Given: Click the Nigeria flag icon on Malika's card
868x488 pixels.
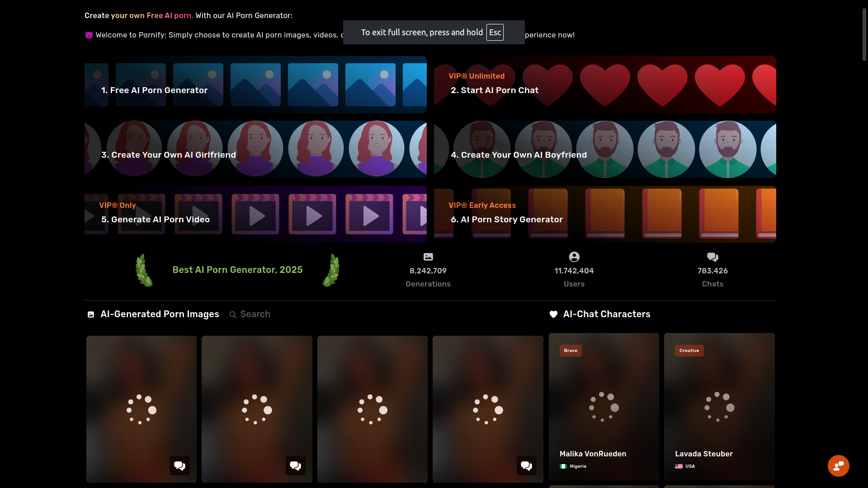Looking at the screenshot, I should [563, 466].
